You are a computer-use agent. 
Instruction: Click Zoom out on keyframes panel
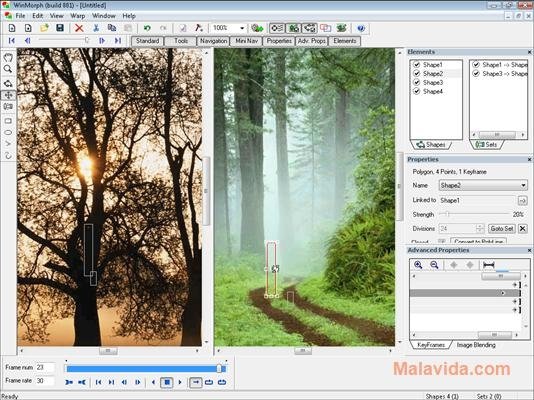(434, 265)
